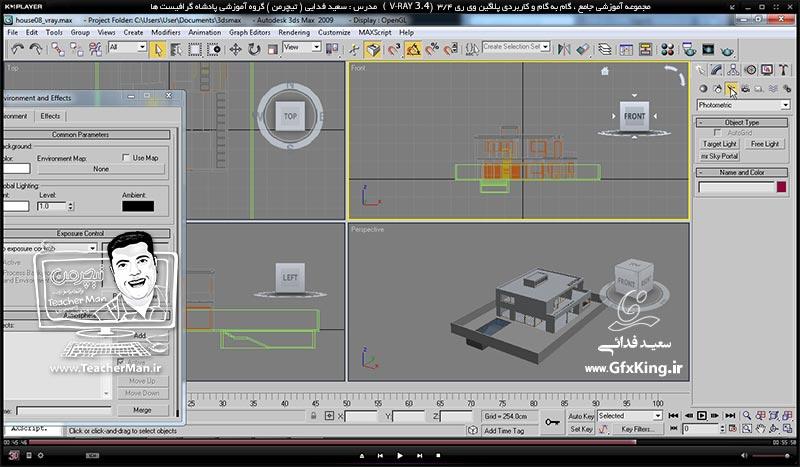This screenshot has height=467, width=800.
Task: Open the Schematic View icon
Action: [645, 50]
